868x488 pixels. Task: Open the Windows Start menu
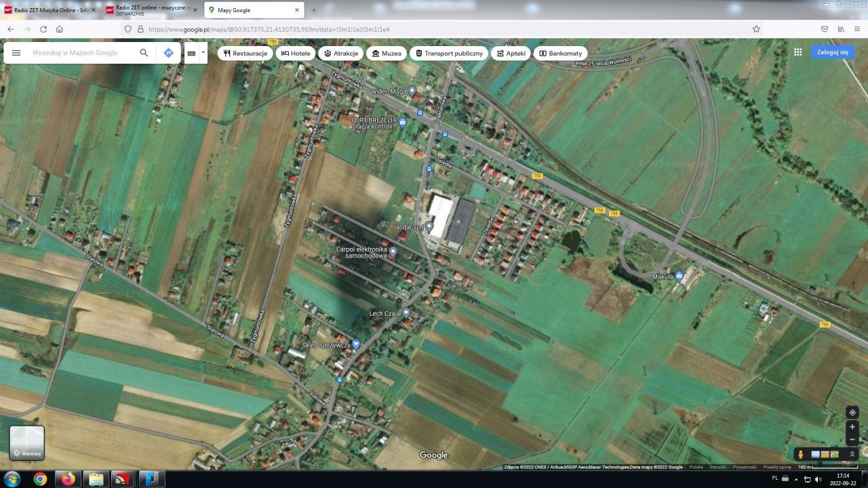pyautogui.click(x=12, y=479)
